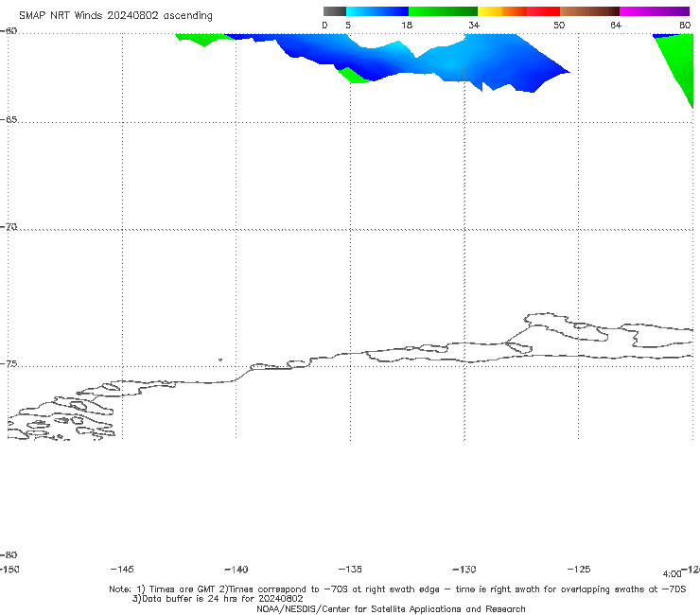The image size is (700, 615).
Task: Click the cyan-blue segment of the color bar
Action: pos(377,11)
